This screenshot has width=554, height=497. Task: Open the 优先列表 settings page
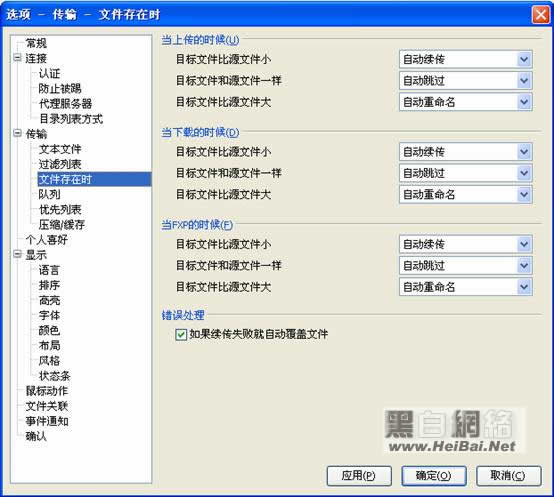[x=60, y=209]
